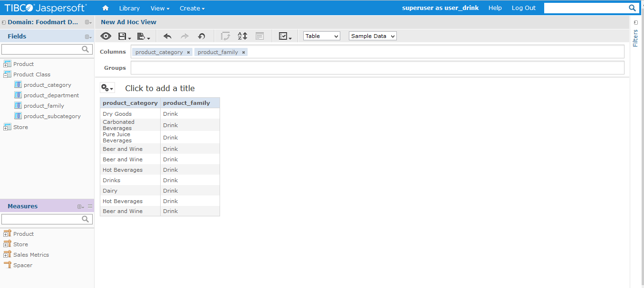Open the Library menu item
The image size is (644, 288).
[x=129, y=8]
